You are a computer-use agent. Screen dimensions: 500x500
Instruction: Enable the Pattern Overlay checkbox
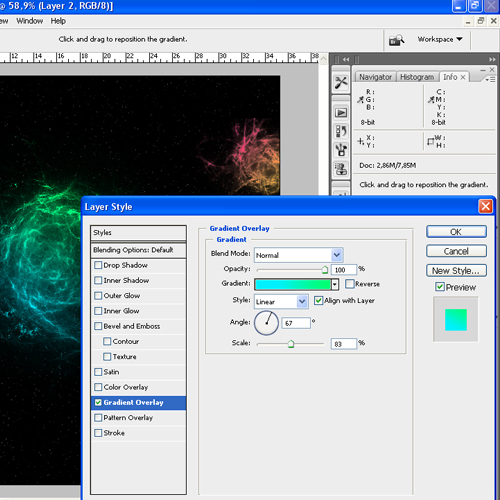pos(98,418)
